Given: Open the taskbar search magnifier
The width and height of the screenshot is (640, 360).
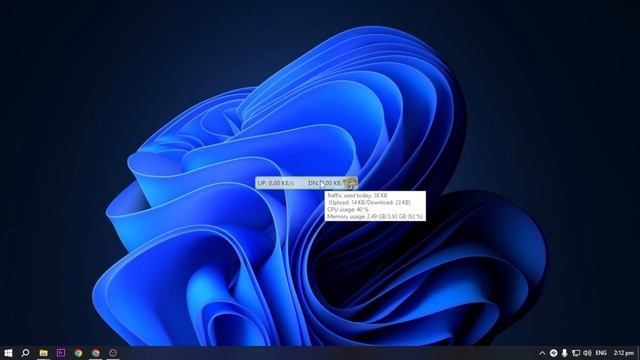Looking at the screenshot, I should pyautogui.click(x=25, y=353).
